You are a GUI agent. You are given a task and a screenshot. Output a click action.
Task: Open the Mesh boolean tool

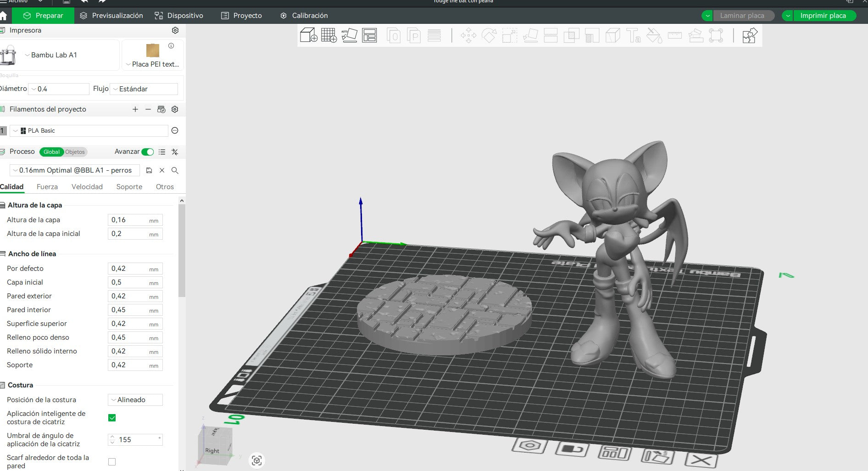[571, 35]
